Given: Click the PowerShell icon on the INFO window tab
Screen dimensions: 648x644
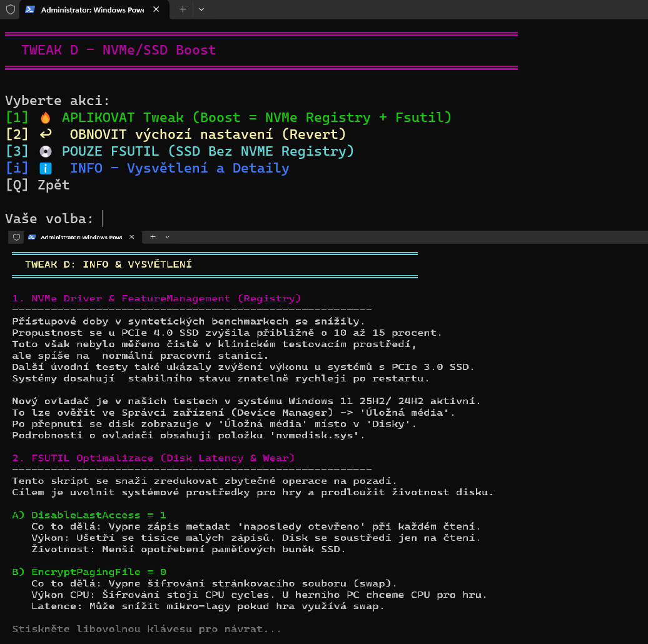Looking at the screenshot, I should [x=31, y=238].
